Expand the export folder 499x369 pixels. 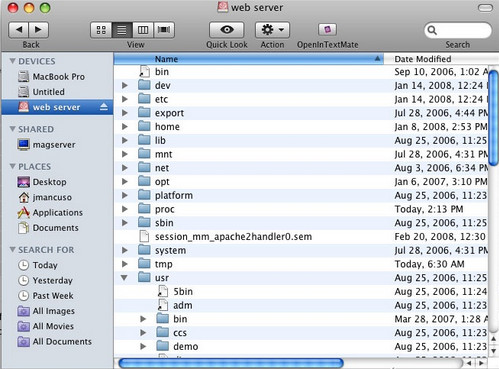(x=125, y=113)
